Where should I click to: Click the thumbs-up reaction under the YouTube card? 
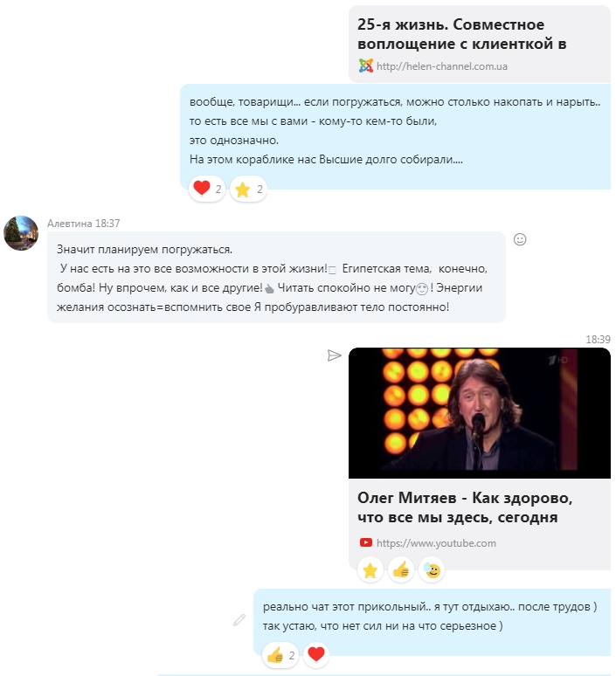[x=401, y=570]
